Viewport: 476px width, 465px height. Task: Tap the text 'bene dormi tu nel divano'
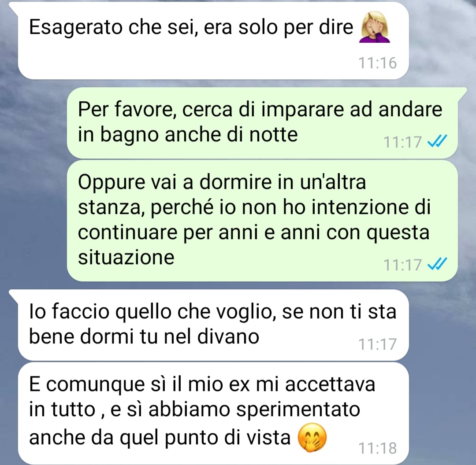coord(144,336)
